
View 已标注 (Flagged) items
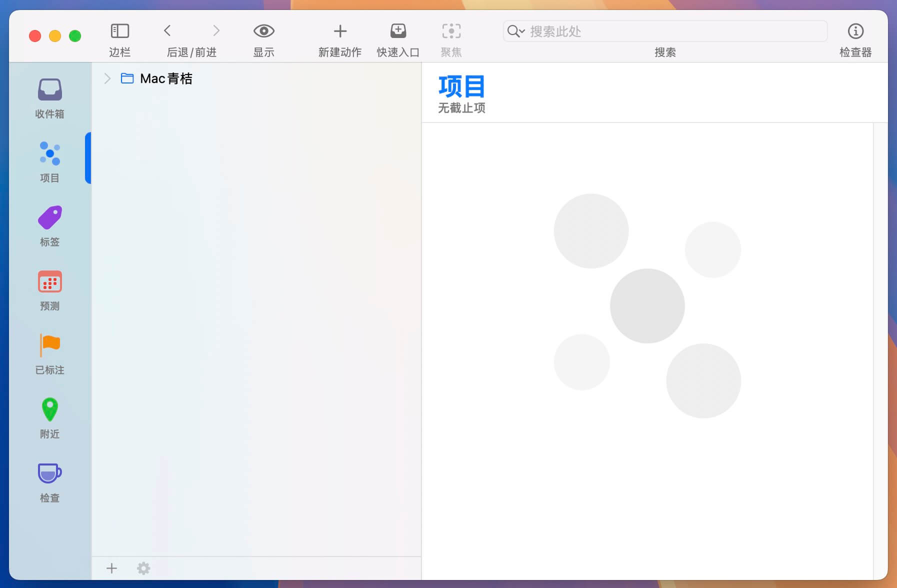pyautogui.click(x=49, y=353)
